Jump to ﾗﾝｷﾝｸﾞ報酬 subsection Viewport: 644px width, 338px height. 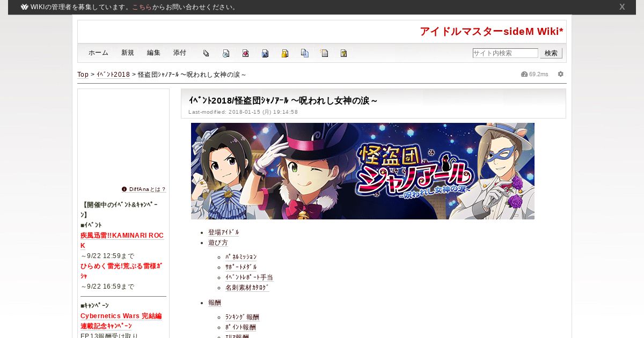(242, 317)
